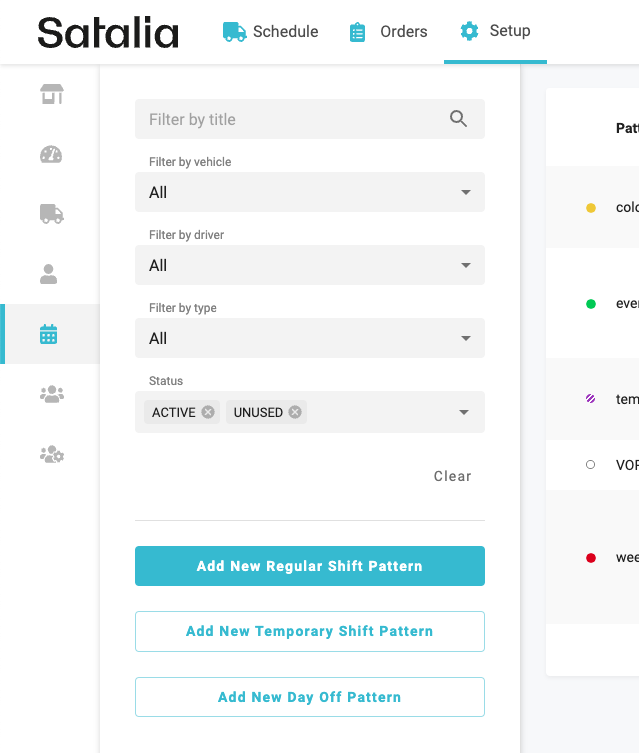Open the dashboard gauge sidebar icon
Screen dimensions: 639x753
pos(51,154)
